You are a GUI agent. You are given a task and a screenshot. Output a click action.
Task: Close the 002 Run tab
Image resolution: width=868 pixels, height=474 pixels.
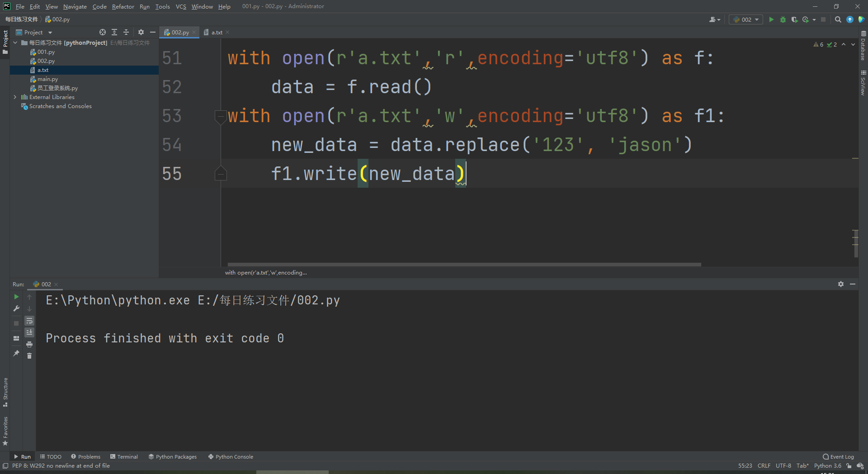point(56,284)
